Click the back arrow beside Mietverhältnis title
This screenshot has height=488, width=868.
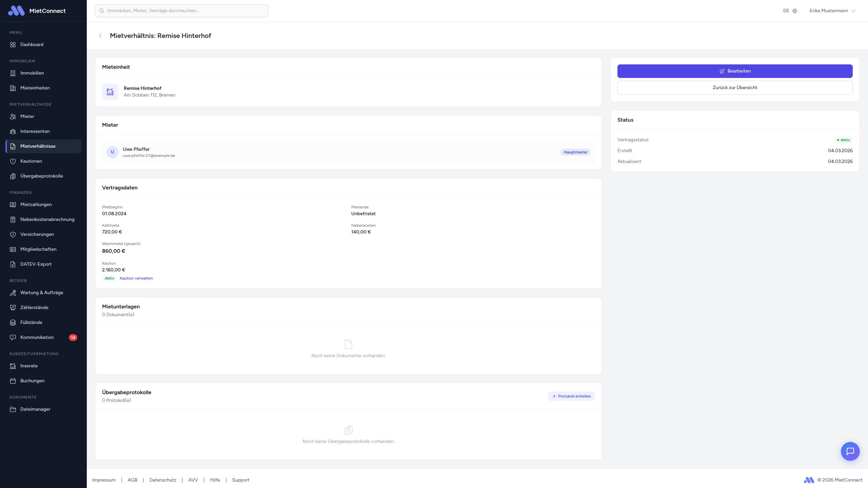100,36
